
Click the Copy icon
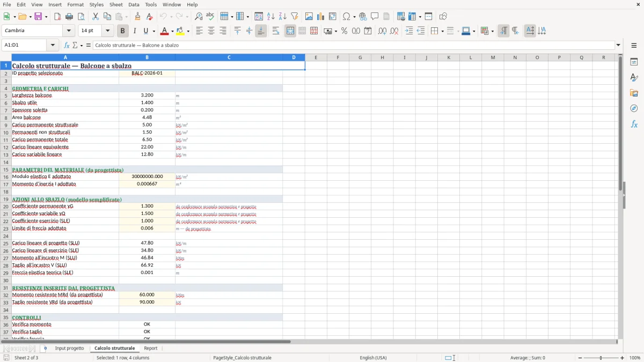tap(107, 17)
